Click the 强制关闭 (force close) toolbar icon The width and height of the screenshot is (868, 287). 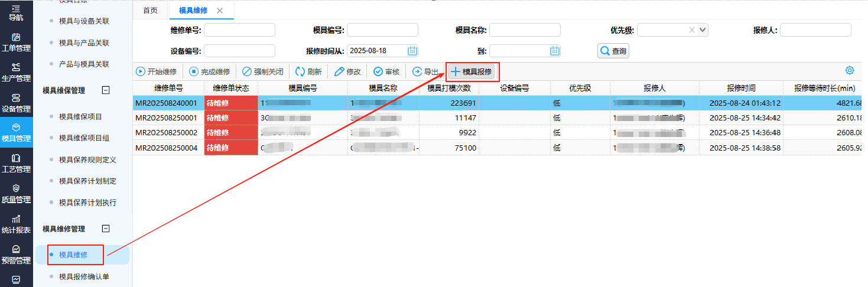tap(247, 72)
